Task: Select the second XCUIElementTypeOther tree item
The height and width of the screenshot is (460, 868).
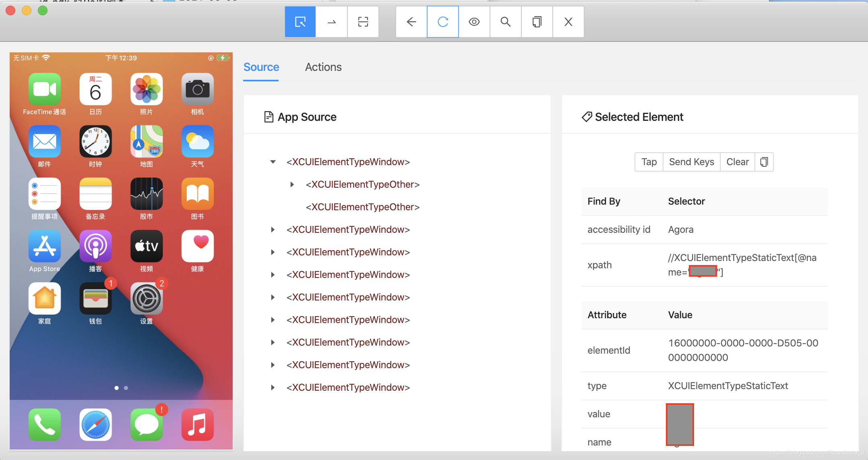Action: click(x=362, y=207)
